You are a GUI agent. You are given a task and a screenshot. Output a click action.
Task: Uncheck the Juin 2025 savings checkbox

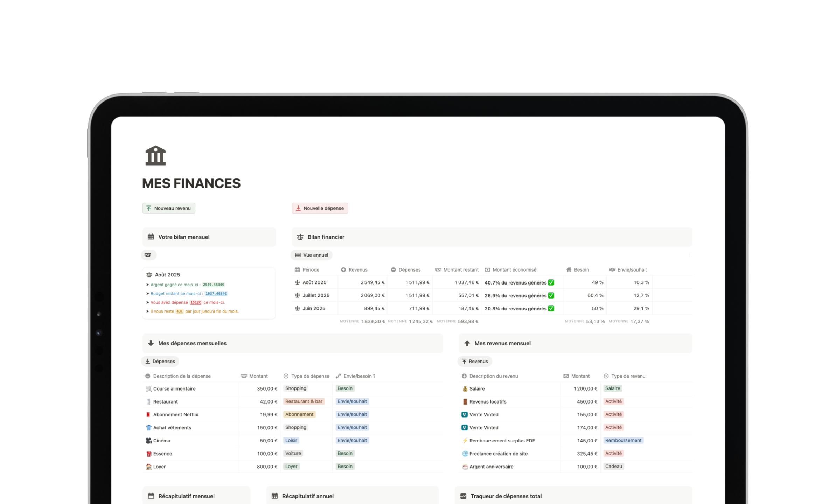click(x=551, y=308)
